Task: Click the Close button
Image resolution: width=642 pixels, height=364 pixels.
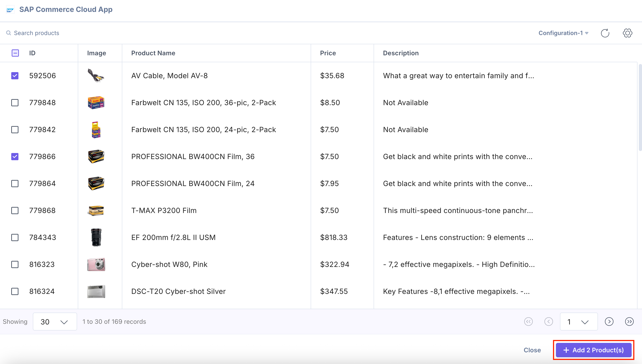Action: tap(532, 350)
